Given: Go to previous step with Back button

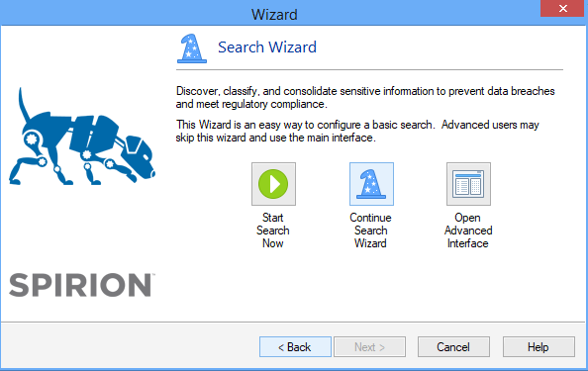Looking at the screenshot, I should tap(295, 347).
